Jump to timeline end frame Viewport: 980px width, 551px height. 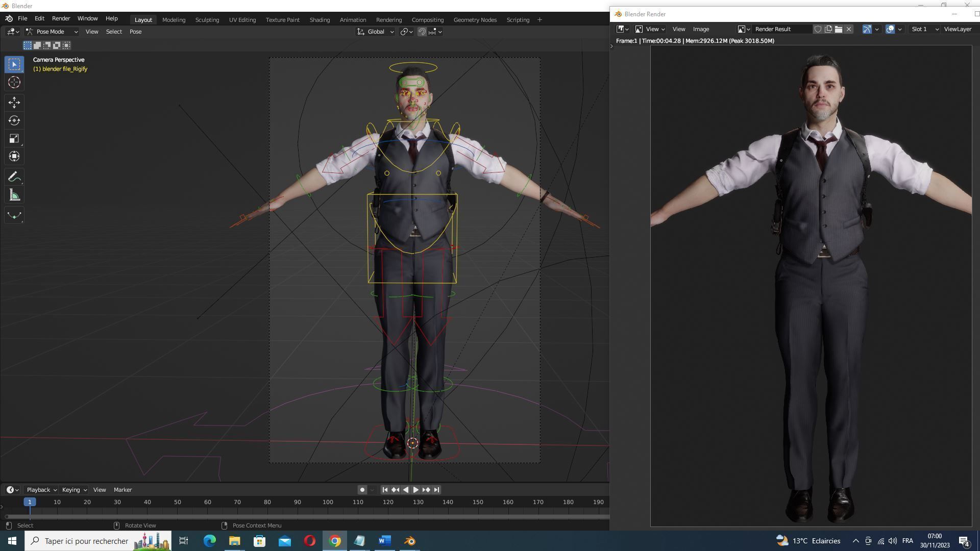point(436,490)
